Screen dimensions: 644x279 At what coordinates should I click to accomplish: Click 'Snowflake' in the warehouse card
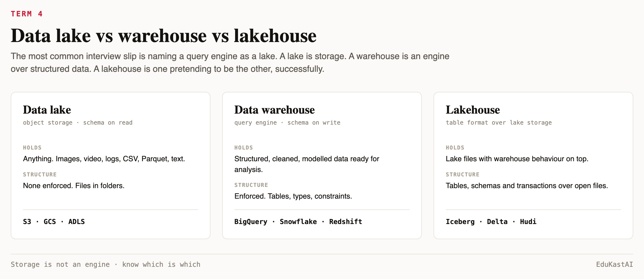click(x=298, y=222)
